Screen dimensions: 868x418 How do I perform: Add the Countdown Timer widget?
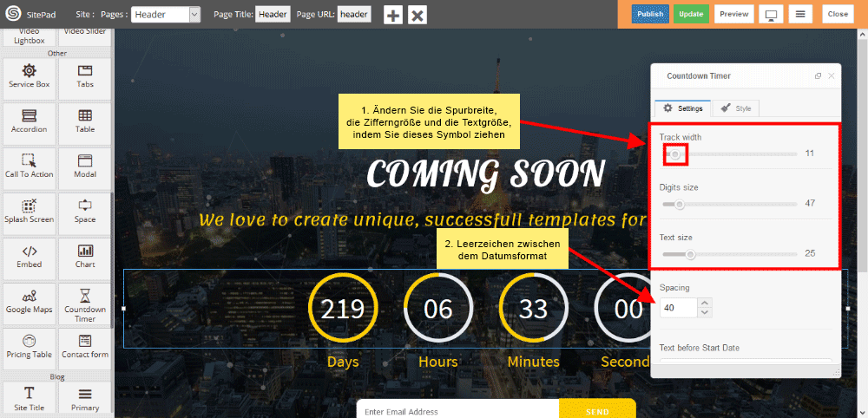[x=85, y=304]
